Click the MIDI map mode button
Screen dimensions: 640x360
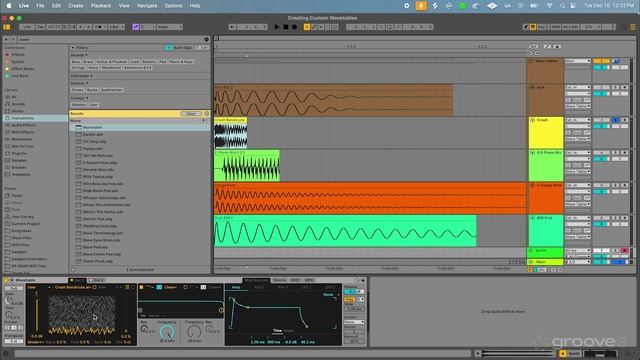[556, 27]
